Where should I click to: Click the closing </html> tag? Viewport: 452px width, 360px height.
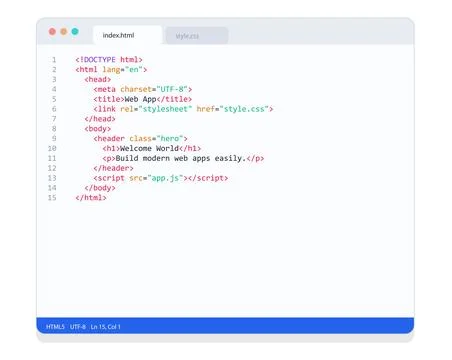coord(91,198)
